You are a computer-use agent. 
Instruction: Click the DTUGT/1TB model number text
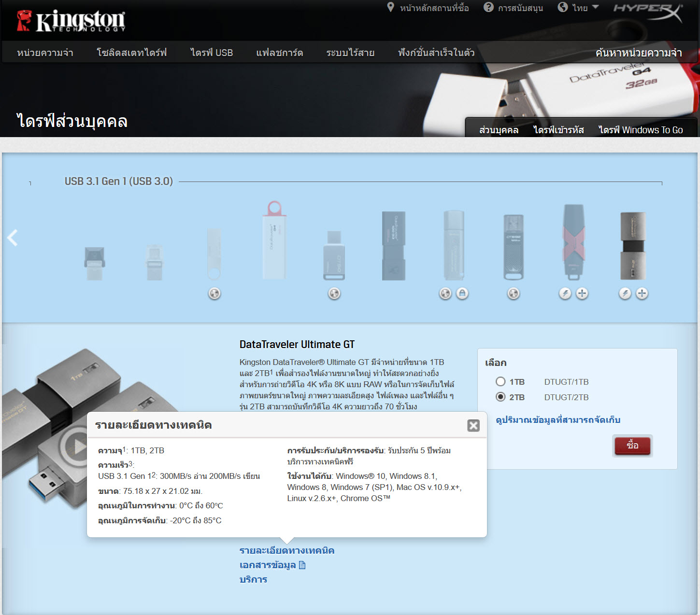[x=566, y=382]
